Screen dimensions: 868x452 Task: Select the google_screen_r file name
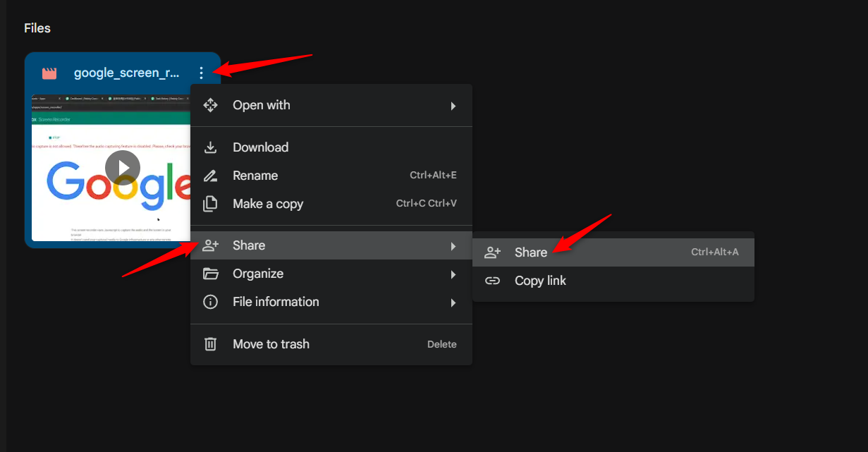pos(127,73)
